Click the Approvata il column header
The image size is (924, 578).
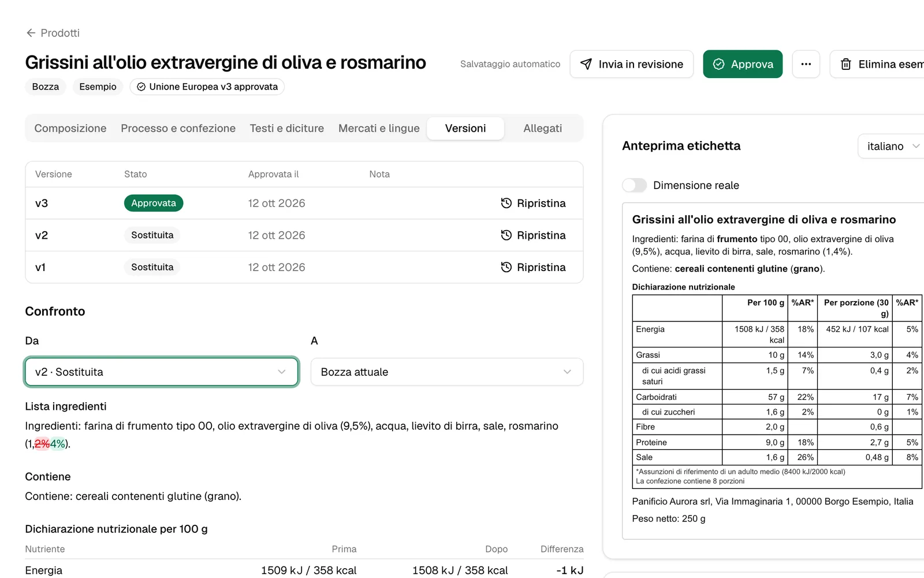[274, 174]
